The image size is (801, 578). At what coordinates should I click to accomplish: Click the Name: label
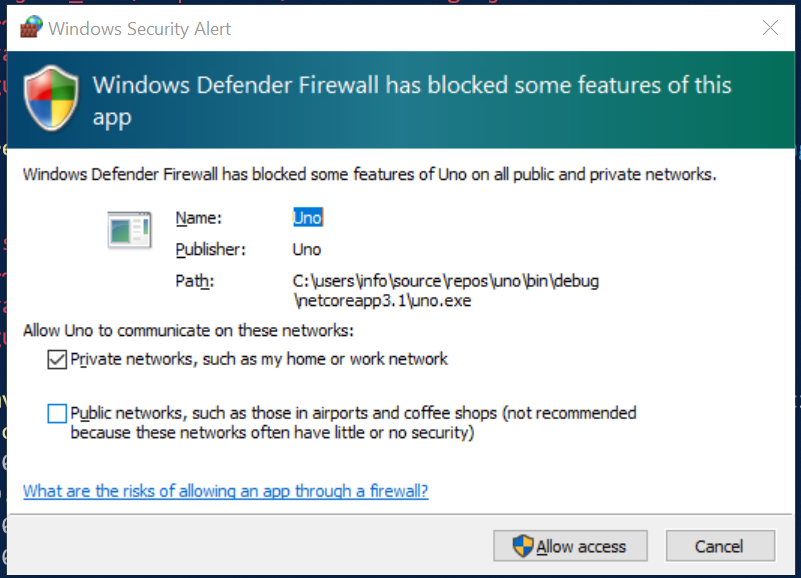click(x=199, y=218)
